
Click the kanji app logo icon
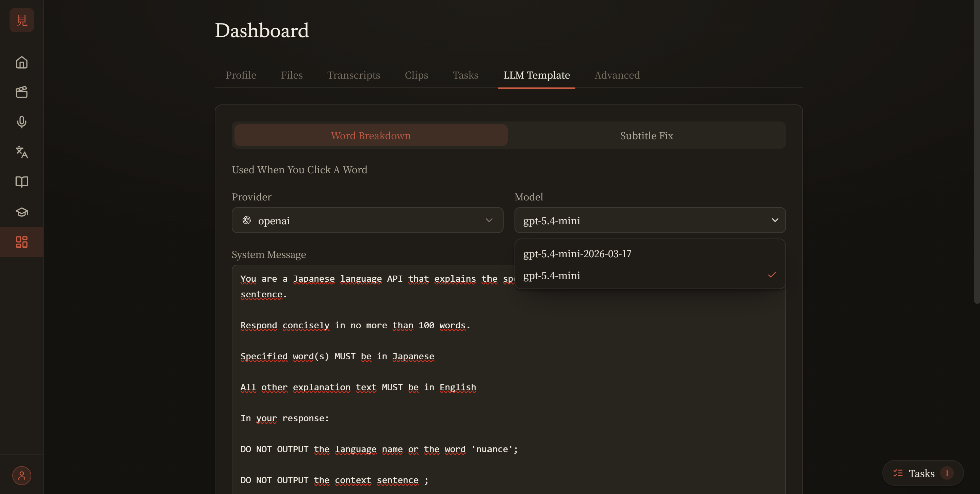(x=22, y=20)
